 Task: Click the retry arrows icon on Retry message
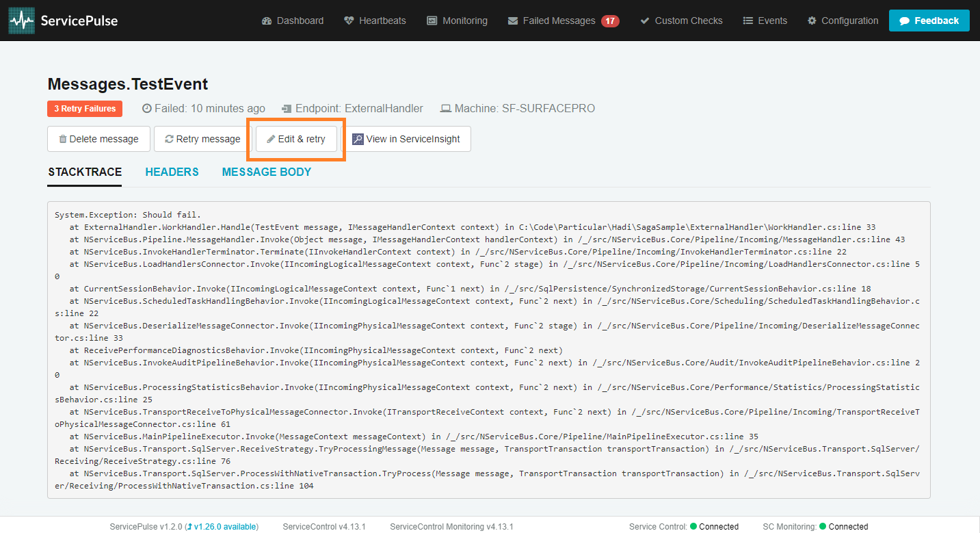169,139
